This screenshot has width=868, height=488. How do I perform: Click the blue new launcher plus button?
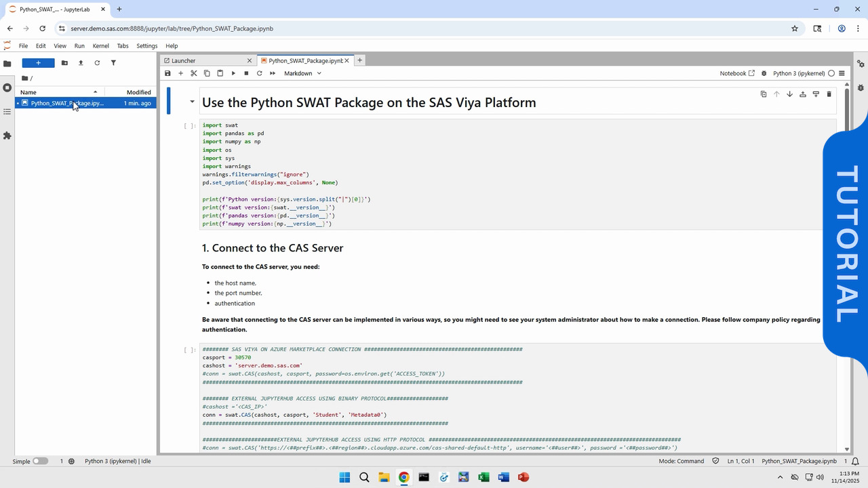click(38, 63)
